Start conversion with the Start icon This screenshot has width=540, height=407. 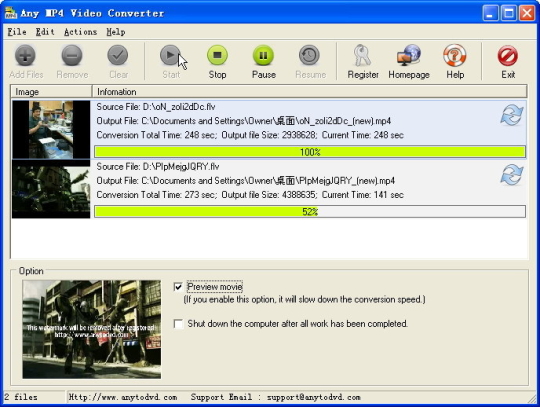coord(170,55)
